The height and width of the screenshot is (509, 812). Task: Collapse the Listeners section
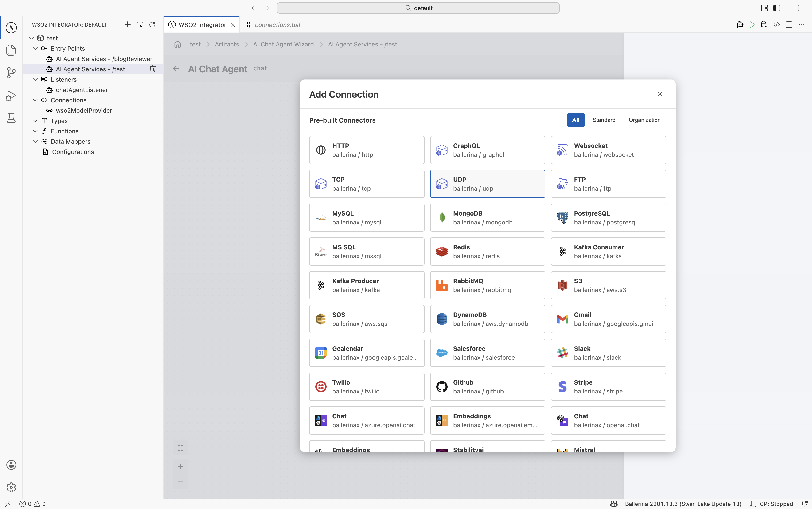pyautogui.click(x=35, y=79)
